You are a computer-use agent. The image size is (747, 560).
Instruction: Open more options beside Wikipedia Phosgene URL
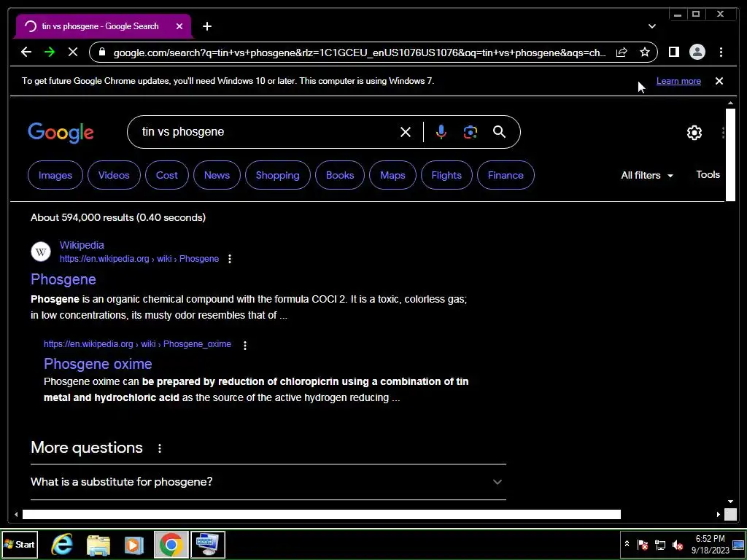point(230,259)
